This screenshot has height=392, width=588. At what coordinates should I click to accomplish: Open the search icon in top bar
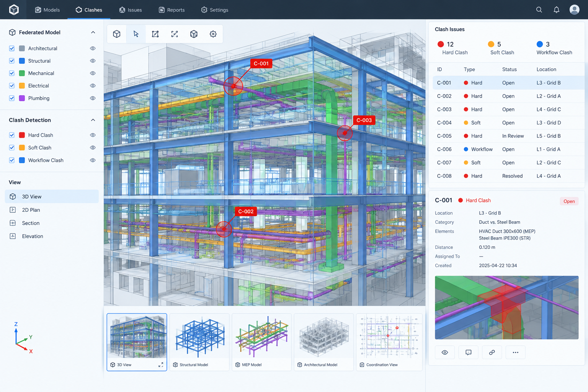click(x=539, y=10)
